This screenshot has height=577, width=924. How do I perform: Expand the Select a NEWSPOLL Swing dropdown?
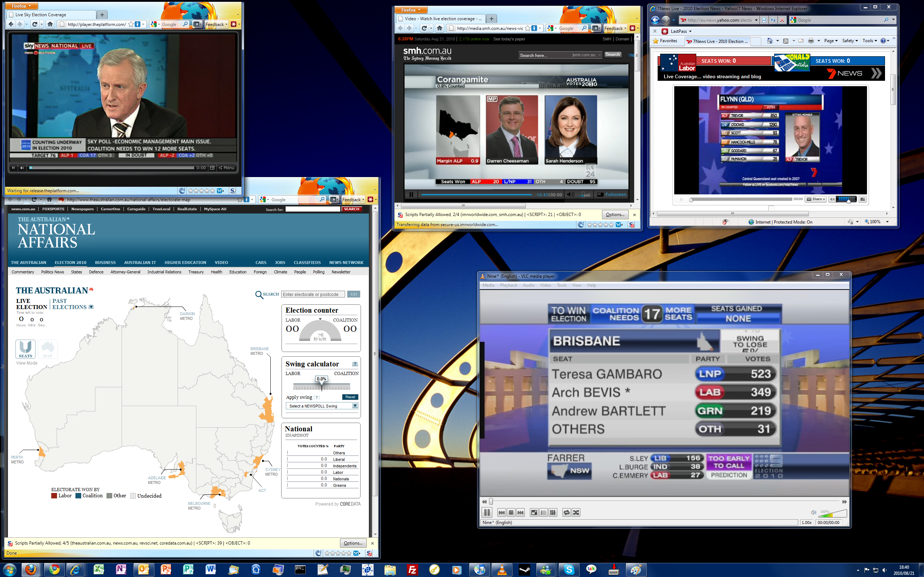click(355, 406)
